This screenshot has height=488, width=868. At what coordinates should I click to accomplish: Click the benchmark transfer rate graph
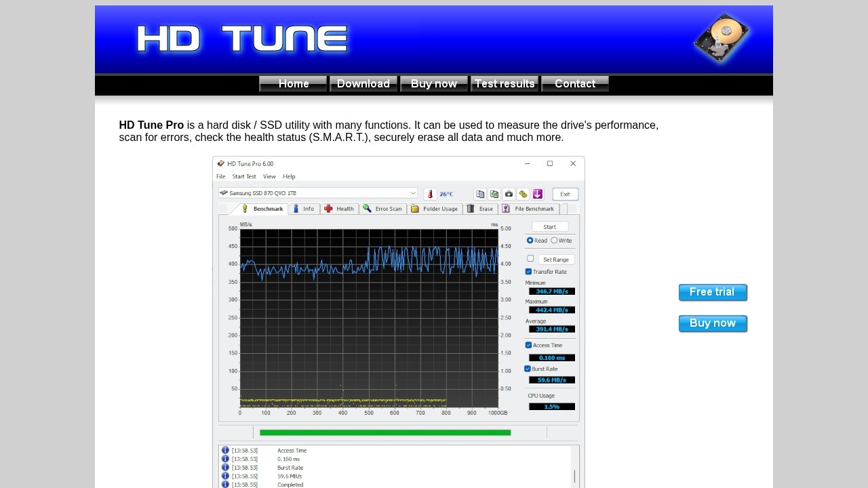[x=370, y=318]
